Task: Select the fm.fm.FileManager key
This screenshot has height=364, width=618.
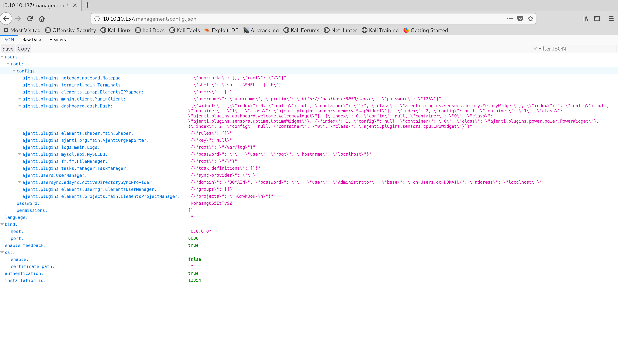Action: pos(65,161)
